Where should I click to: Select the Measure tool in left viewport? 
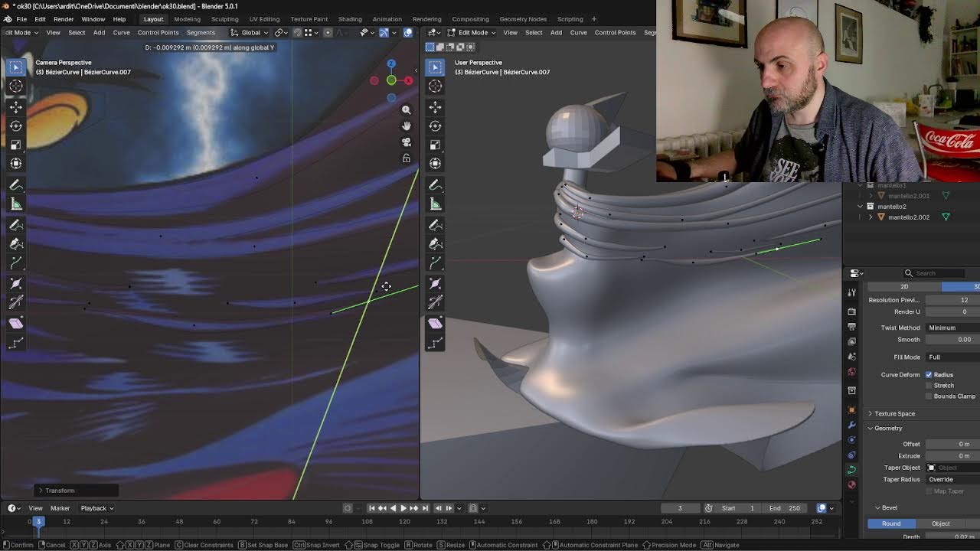16,204
